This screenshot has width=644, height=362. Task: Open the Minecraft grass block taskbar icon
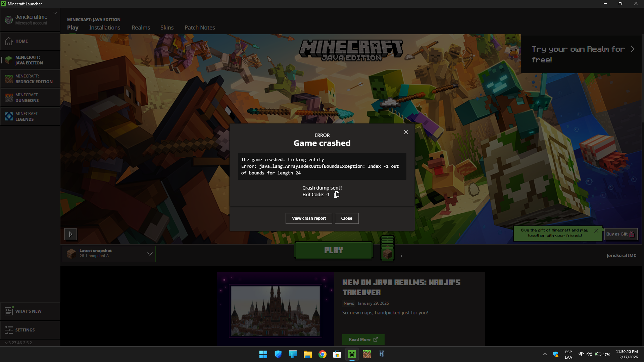click(367, 354)
